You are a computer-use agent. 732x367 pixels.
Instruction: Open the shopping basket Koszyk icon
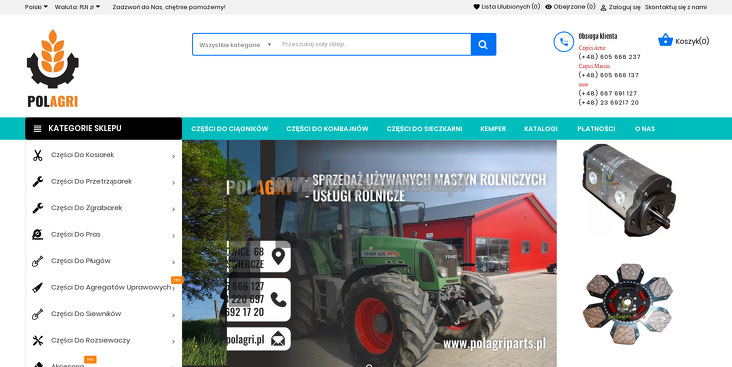pos(665,40)
